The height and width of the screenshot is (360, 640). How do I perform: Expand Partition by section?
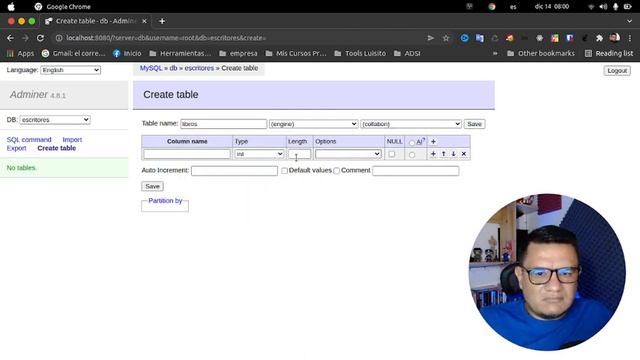pos(165,201)
